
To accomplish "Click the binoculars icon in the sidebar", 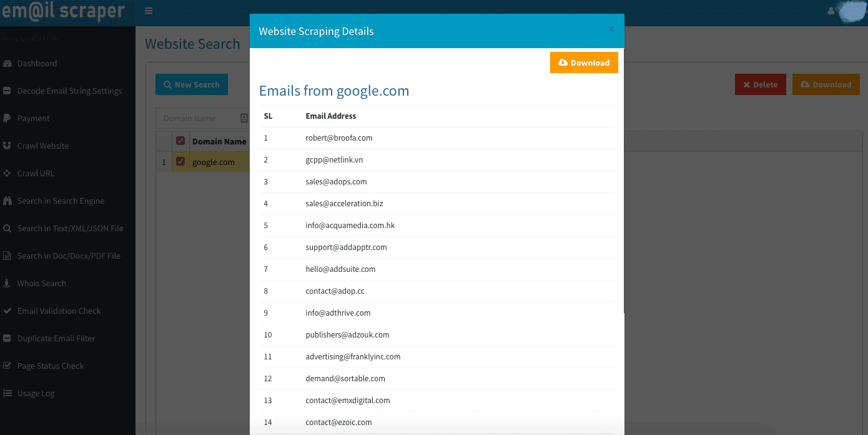I will tap(7, 201).
